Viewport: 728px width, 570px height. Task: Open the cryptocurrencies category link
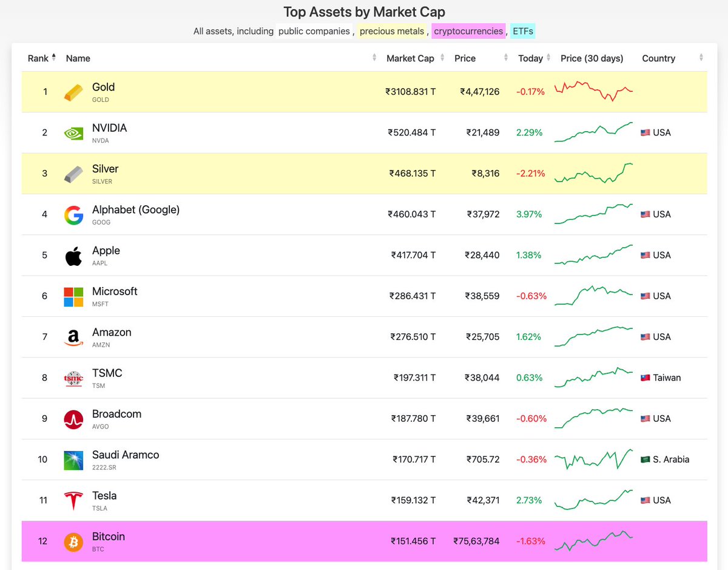[x=468, y=31]
